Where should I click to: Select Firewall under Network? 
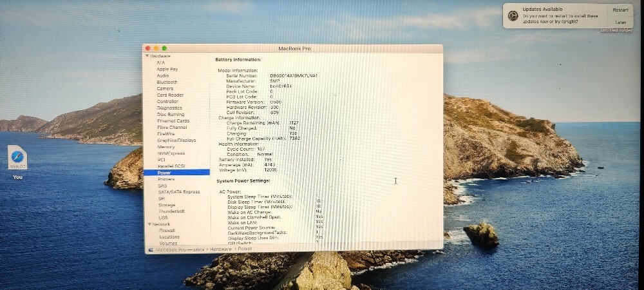[x=167, y=231]
